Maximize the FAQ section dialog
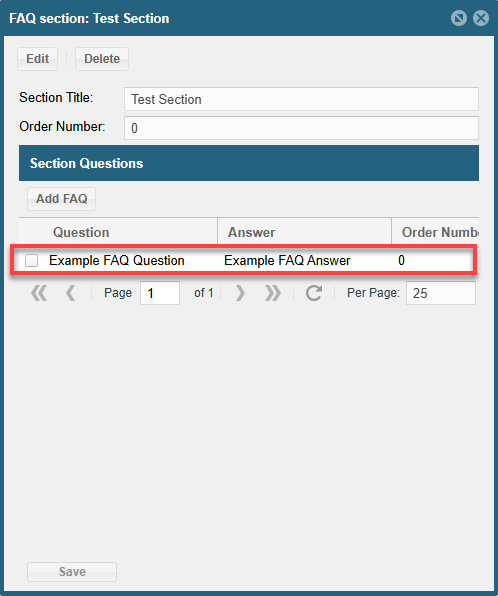Screen dimensions: 498x596 point(459,18)
